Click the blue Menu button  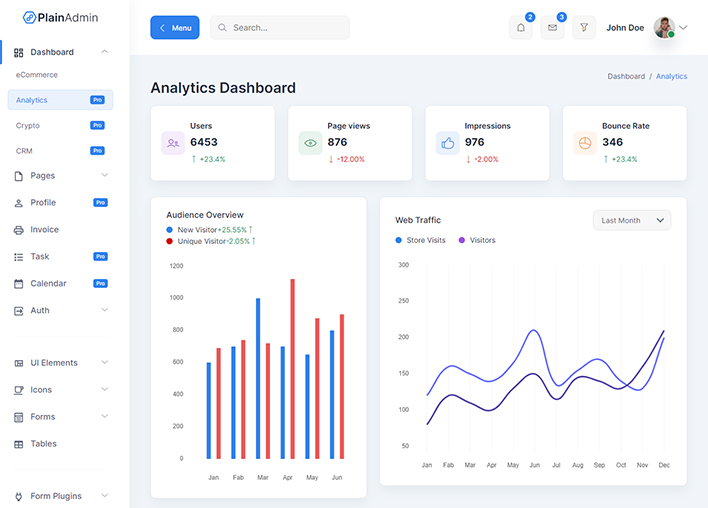pos(175,28)
